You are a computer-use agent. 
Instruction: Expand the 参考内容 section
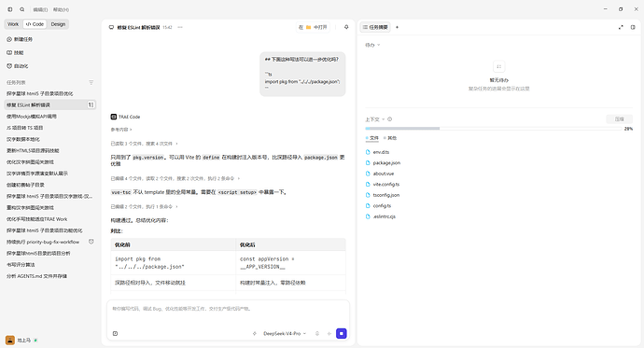[x=121, y=130]
